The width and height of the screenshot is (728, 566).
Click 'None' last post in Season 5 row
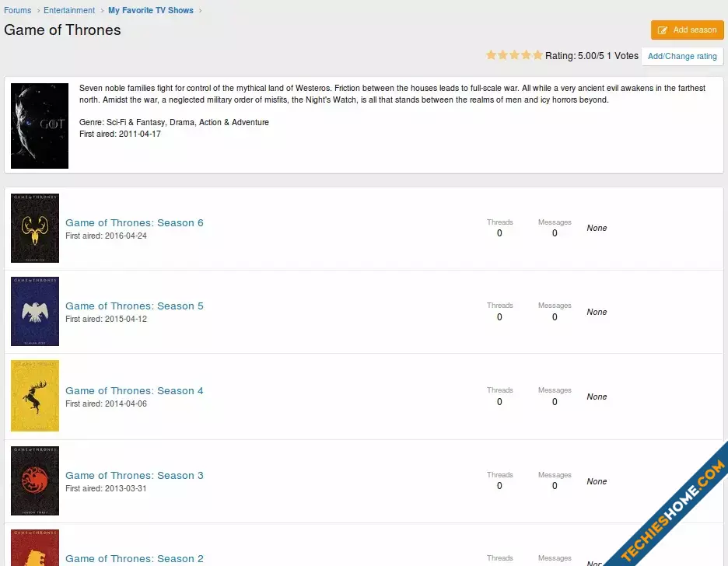coord(597,313)
